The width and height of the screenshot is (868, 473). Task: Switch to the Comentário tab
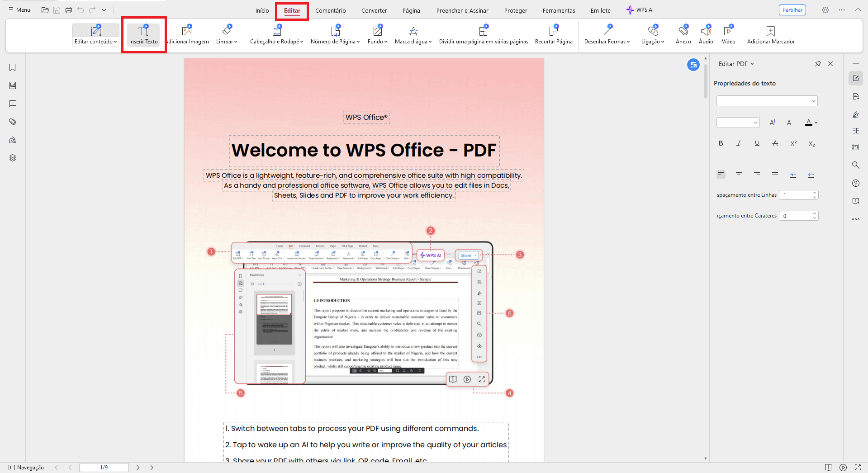pos(331,10)
